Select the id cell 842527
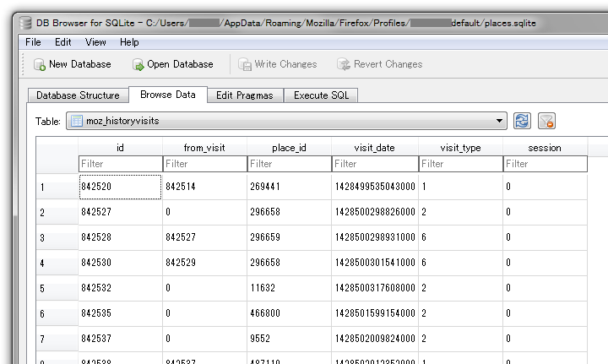Image resolution: width=608 pixels, height=364 pixels. (120, 212)
